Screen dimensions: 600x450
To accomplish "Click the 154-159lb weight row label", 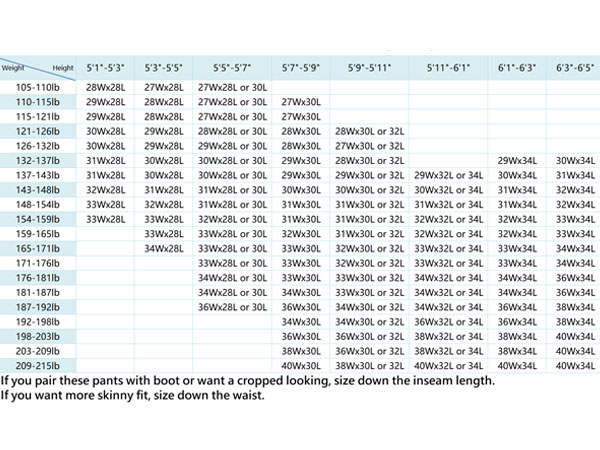I will pyautogui.click(x=38, y=219).
